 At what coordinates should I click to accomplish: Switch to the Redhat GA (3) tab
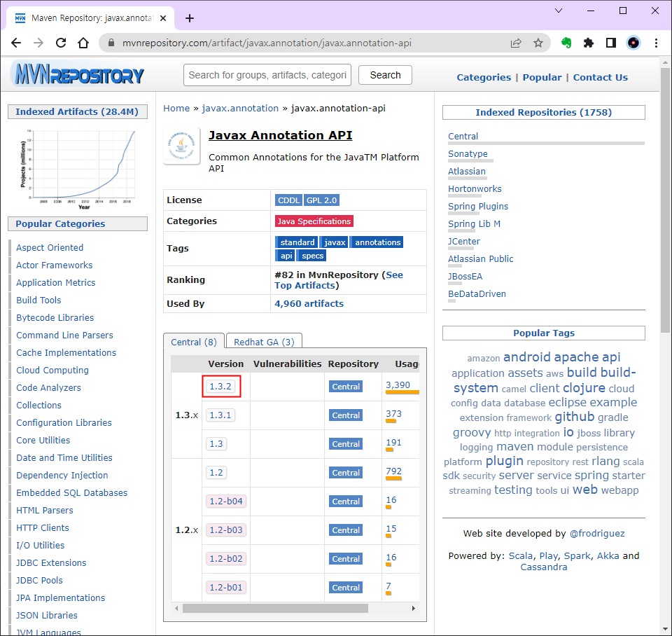(264, 342)
